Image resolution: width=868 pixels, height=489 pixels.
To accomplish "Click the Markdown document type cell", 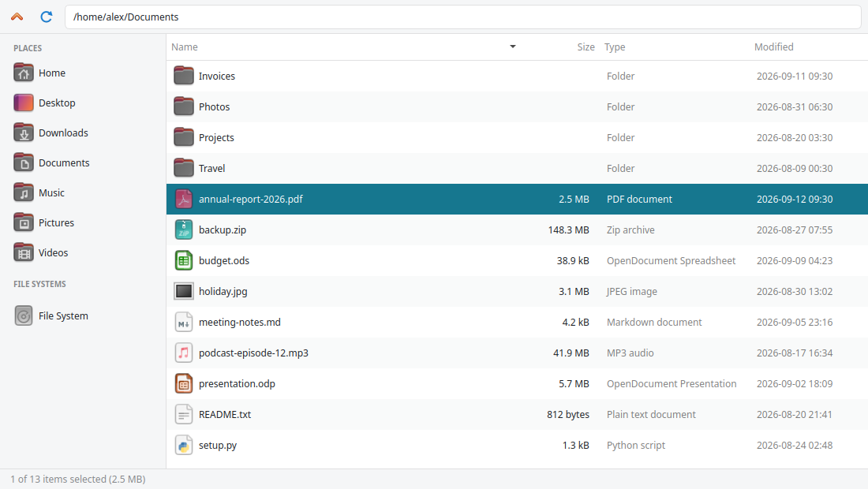I will point(654,322).
